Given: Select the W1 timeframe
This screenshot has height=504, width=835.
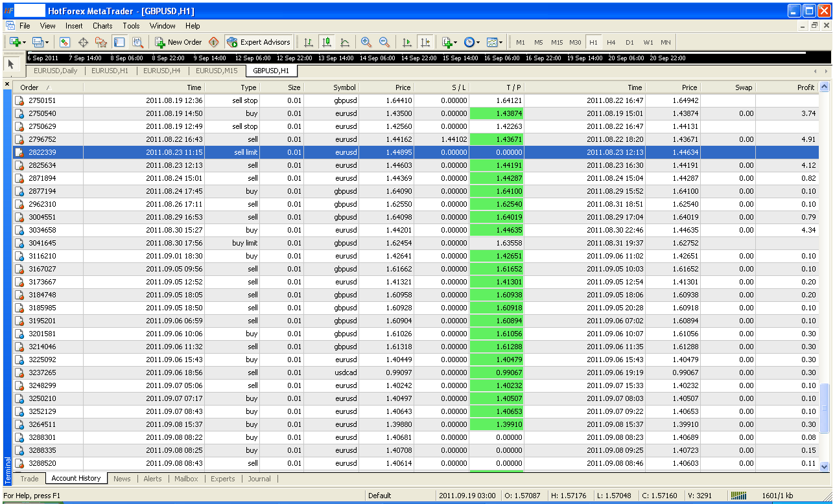Looking at the screenshot, I should coord(648,43).
